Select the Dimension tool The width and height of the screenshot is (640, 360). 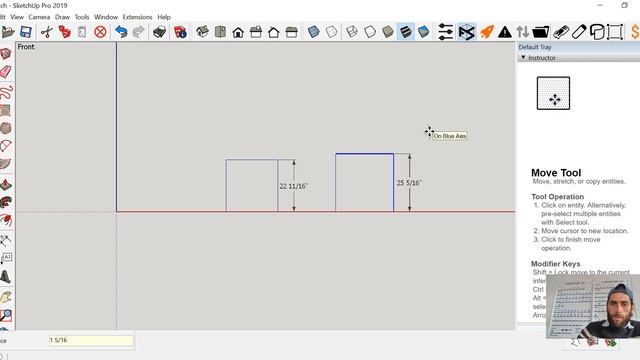pyautogui.click(x=5, y=240)
